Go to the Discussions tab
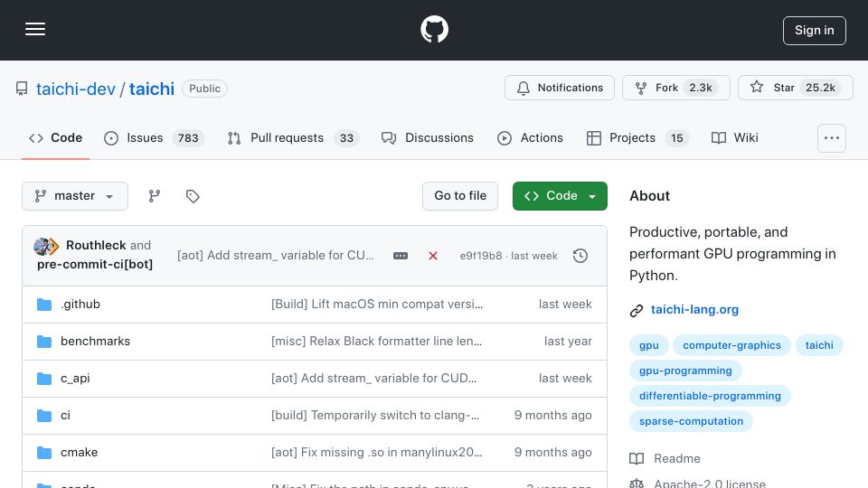Image resolution: width=868 pixels, height=488 pixels. coord(428,137)
